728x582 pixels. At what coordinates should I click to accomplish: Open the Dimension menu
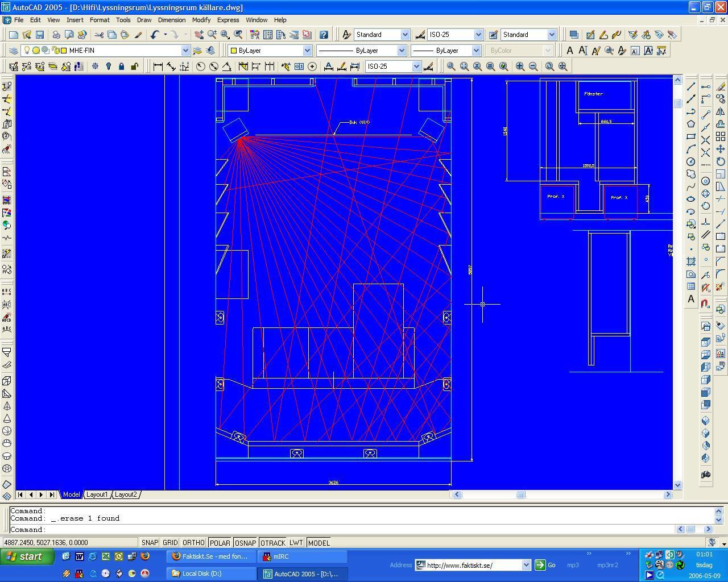coord(171,20)
